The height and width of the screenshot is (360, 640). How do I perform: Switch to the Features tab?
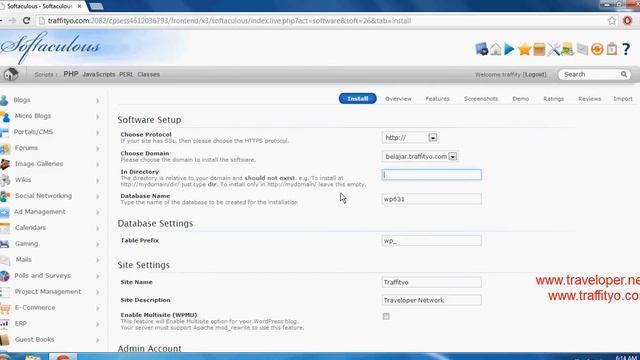click(x=437, y=99)
